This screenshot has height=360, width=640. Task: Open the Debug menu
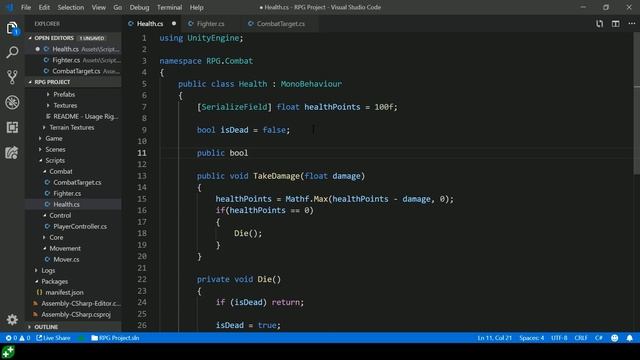pyautogui.click(x=139, y=7)
